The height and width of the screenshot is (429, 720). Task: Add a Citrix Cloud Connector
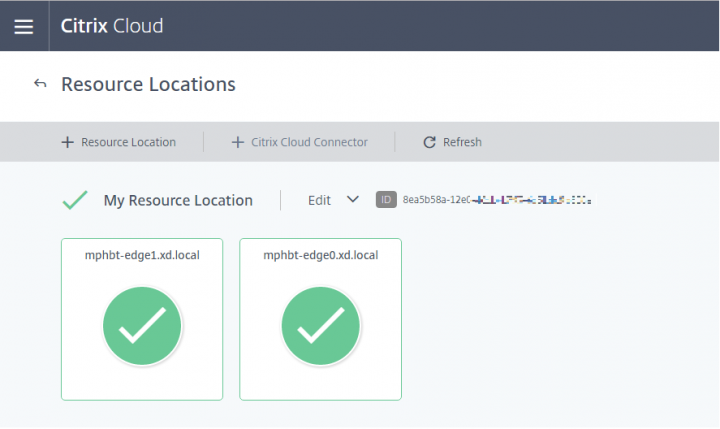pos(309,142)
